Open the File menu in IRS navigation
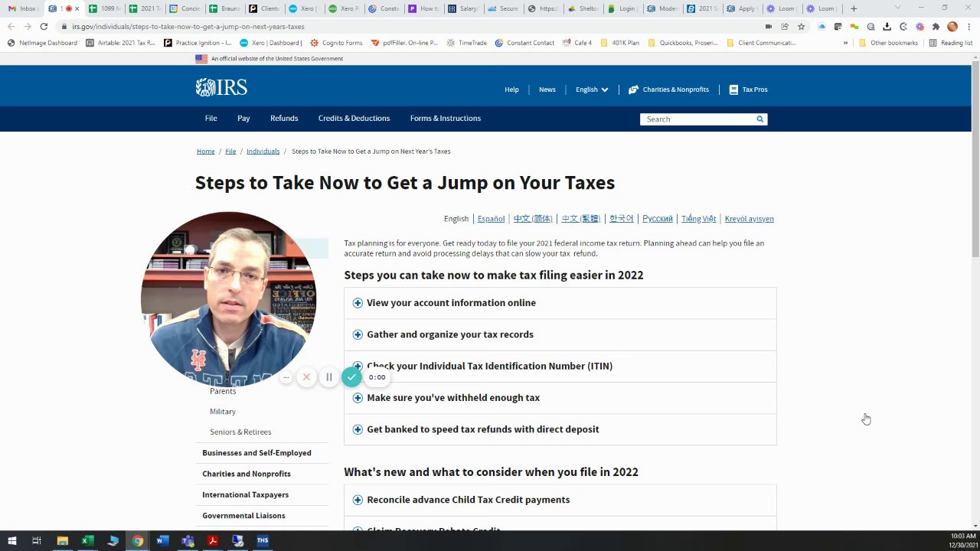Screen dimensions: 980x551 coord(211,119)
